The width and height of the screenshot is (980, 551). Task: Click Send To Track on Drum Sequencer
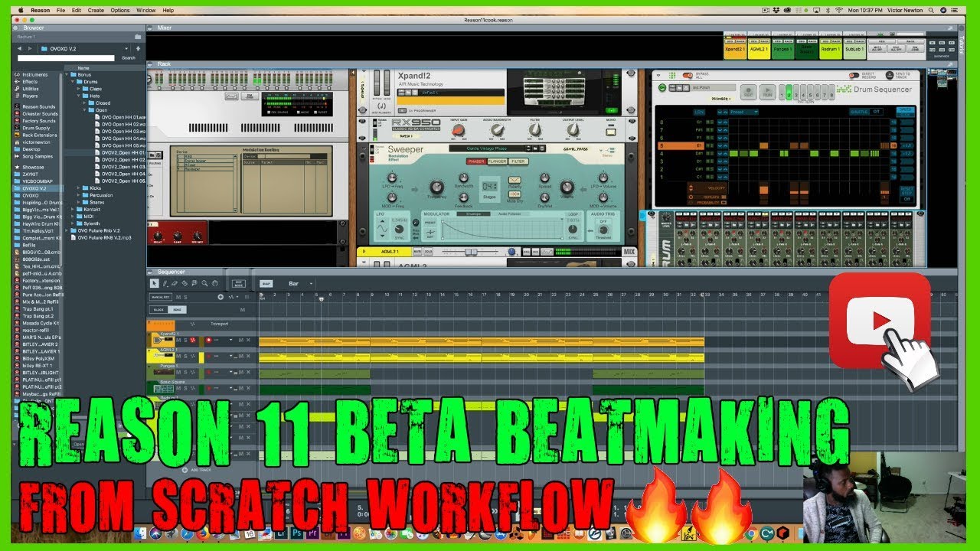(889, 75)
